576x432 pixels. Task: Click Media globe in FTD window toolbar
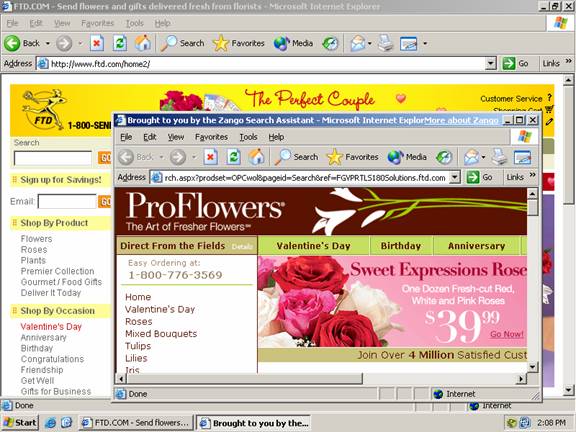point(293,43)
